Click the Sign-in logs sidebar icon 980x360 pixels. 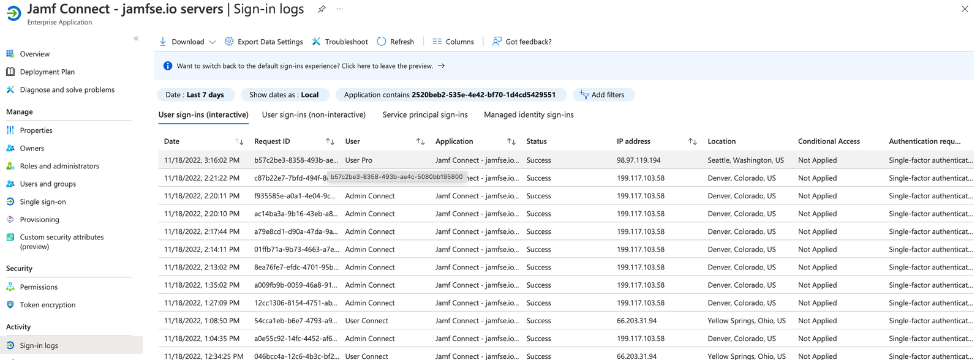[x=10, y=345]
